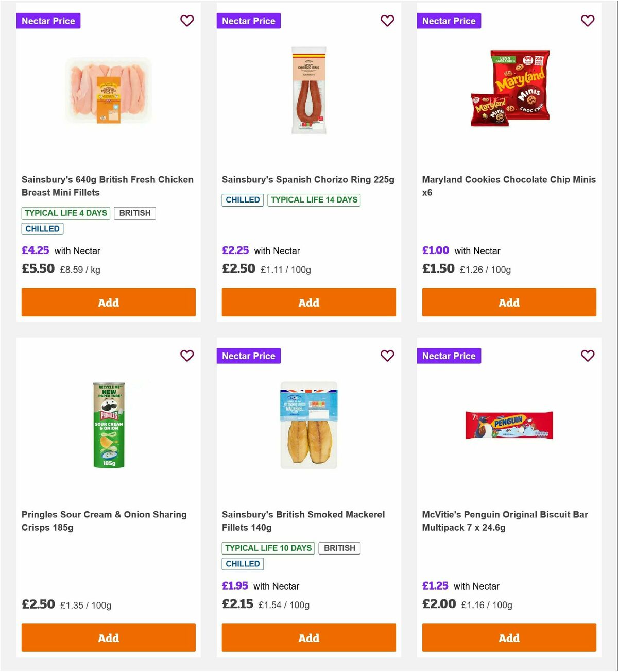Screen dimensions: 618x672
Task: Toggle the TYPICAL LIFE 14 DAYS tag
Action: 314,200
